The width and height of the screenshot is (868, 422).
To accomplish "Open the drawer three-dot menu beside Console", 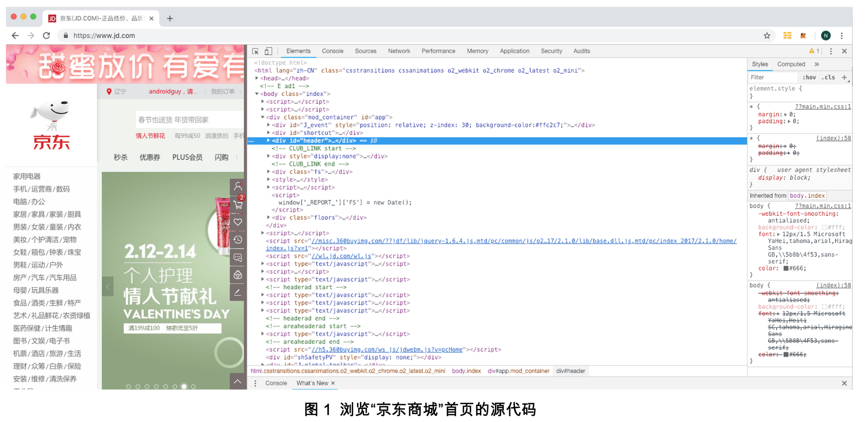I will (x=255, y=383).
